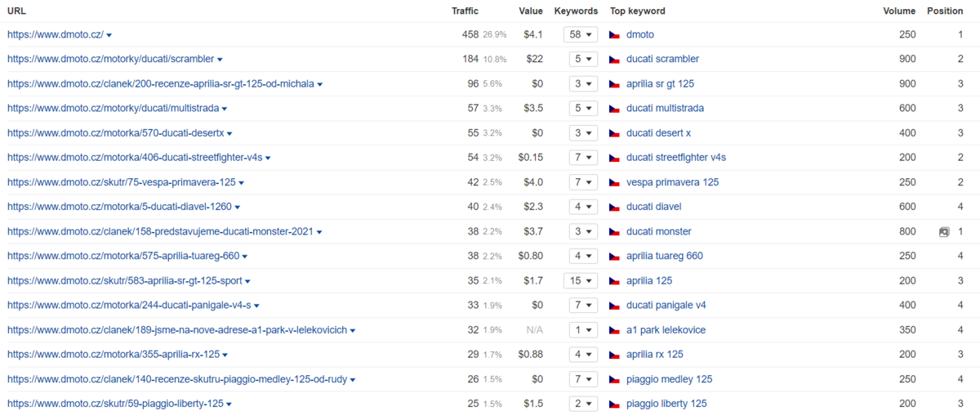Click the 'ducati multistrada' keyword

tap(665, 109)
